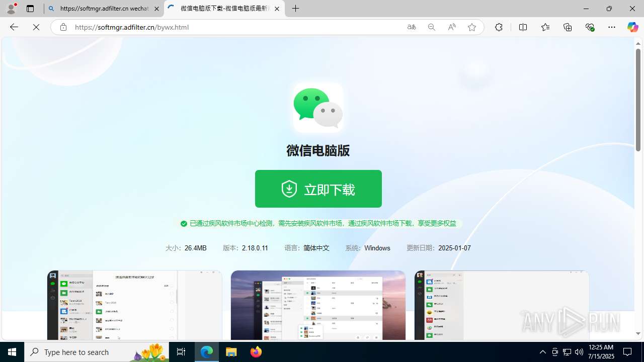The image size is (644, 362).
Task: Open Microsoft Edge from taskbar
Action: click(x=207, y=352)
